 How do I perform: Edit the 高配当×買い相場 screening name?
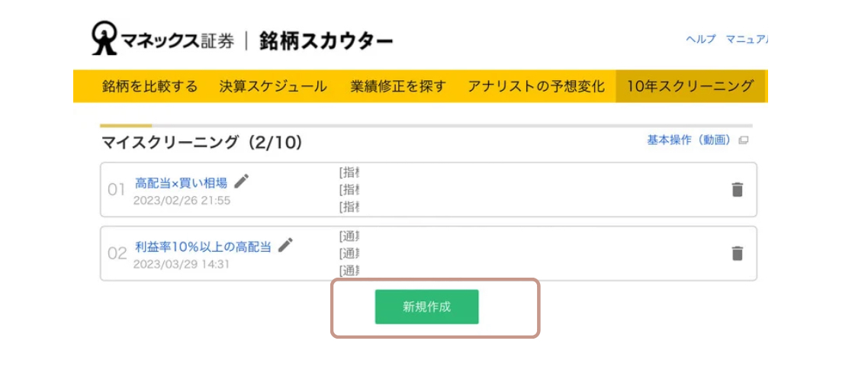click(242, 182)
